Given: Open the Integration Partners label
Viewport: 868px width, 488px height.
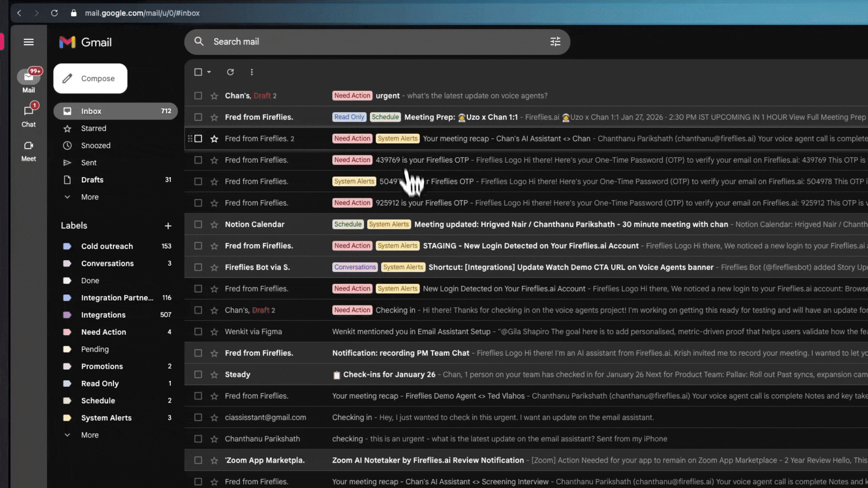Looking at the screenshot, I should pyautogui.click(x=115, y=298).
